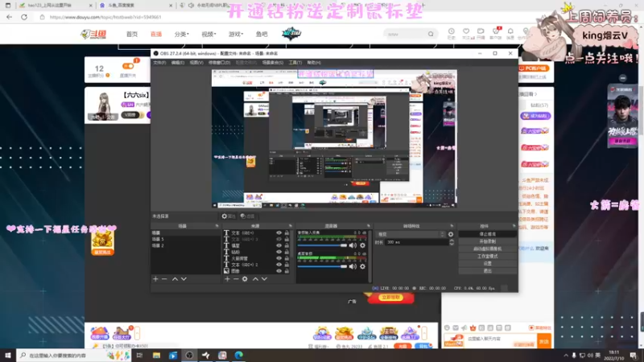The width and height of the screenshot is (644, 362).
Task: Open Douyu notification bell icon
Action: click(x=510, y=31)
